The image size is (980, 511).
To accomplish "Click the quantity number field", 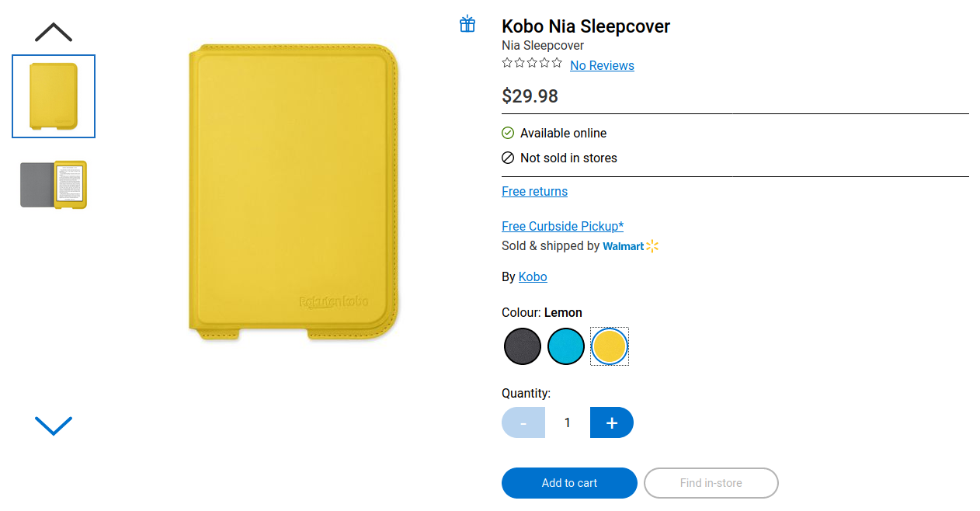I will pyautogui.click(x=568, y=422).
